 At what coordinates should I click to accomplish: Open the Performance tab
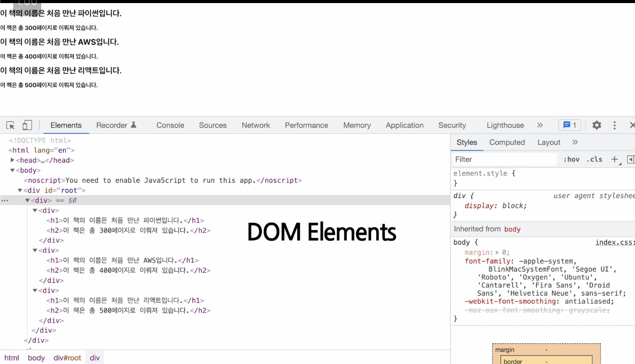click(307, 125)
